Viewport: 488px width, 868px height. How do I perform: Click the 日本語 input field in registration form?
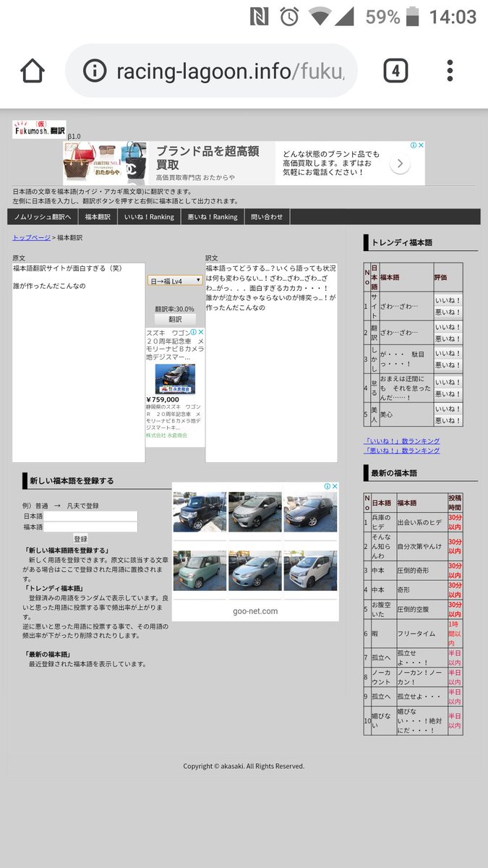click(x=91, y=516)
